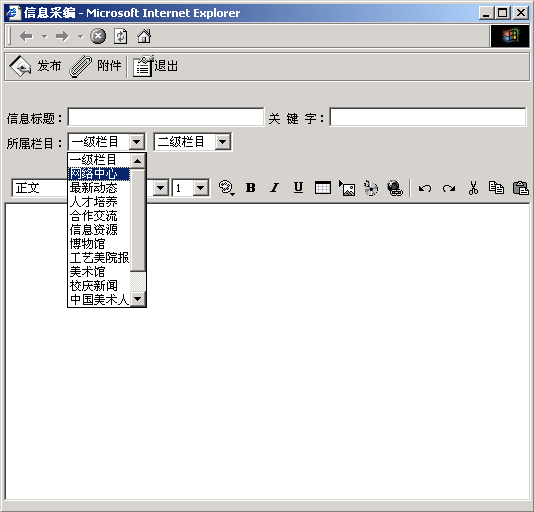Insert an image via picture icon

pos(347,188)
